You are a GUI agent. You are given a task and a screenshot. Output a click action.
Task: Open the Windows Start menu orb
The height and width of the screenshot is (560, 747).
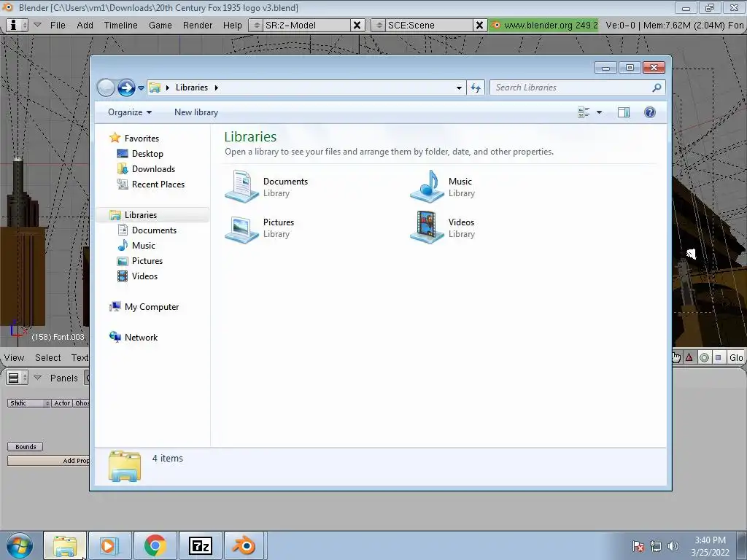(x=20, y=545)
